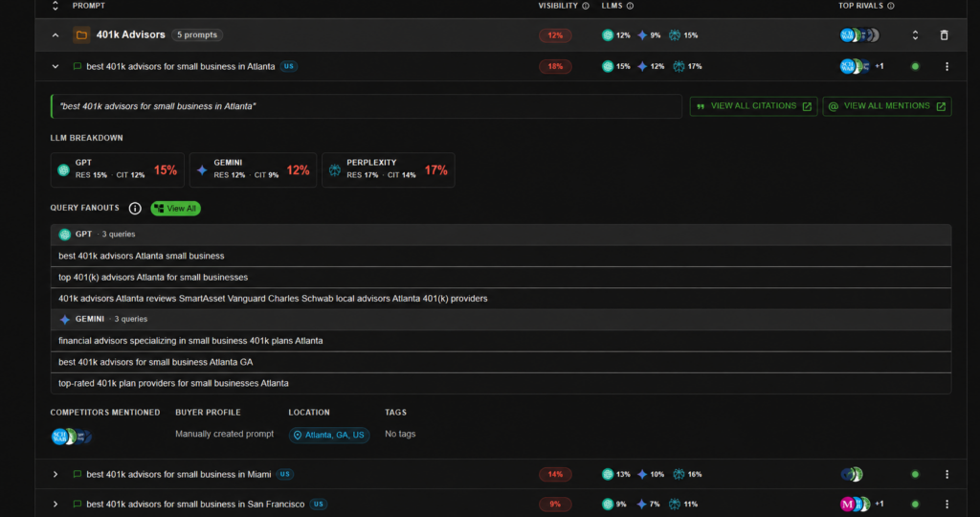980x517 pixels.
Task: Click 'No tags' under Tags
Action: pos(400,434)
